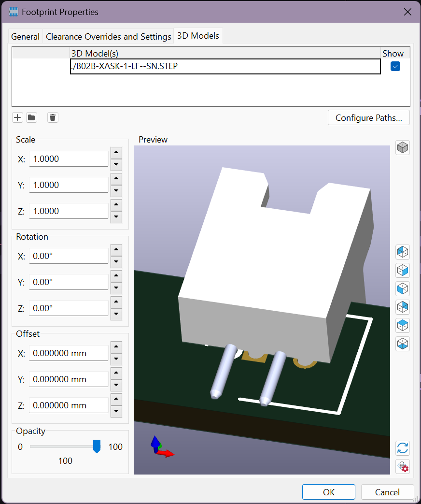Viewport: 421px width, 504px height.
Task: Increase Scale Z value
Action: [x=116, y=205]
